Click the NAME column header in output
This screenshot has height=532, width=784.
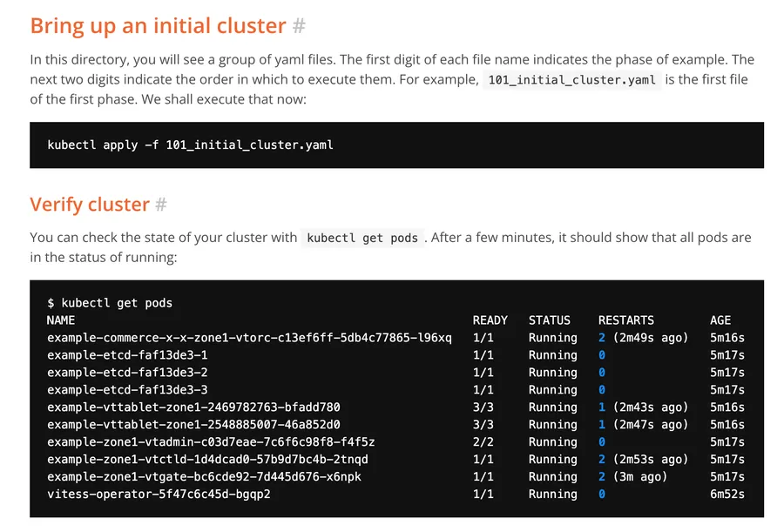[x=61, y=320]
